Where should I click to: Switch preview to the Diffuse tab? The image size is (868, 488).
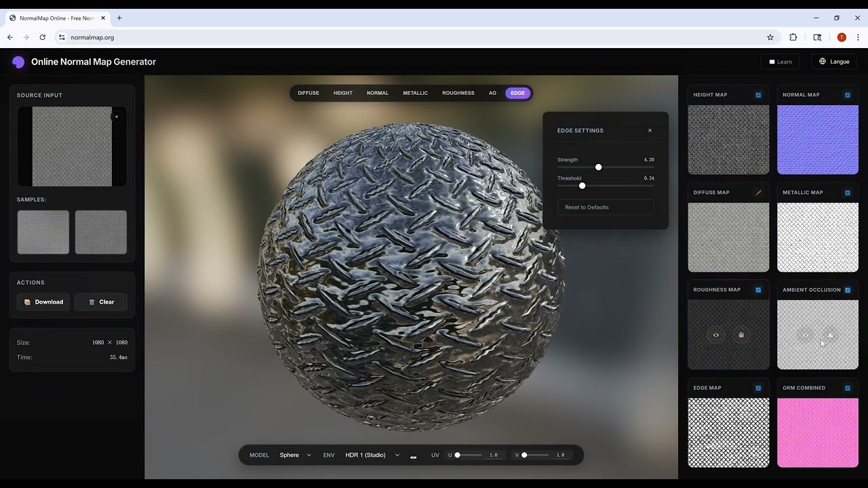click(x=309, y=93)
